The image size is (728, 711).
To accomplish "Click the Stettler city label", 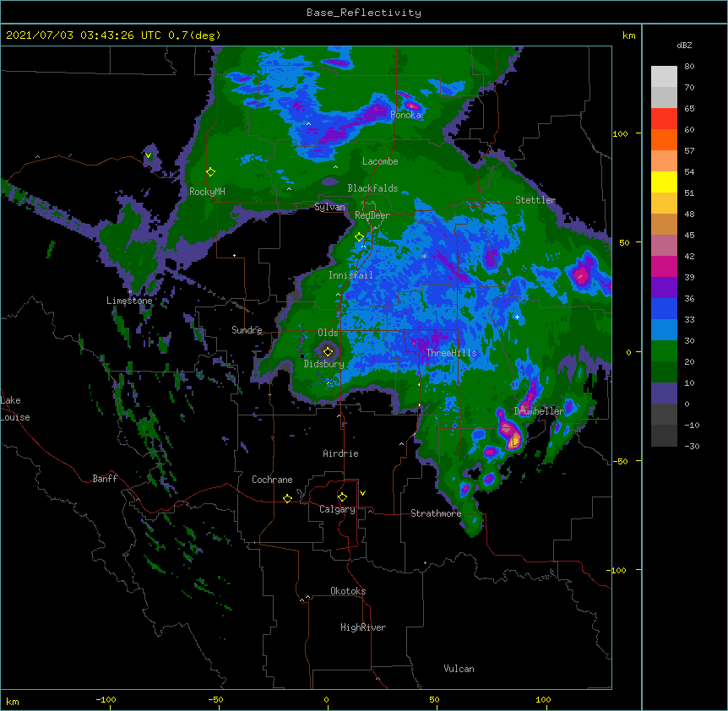I will click(x=535, y=200).
